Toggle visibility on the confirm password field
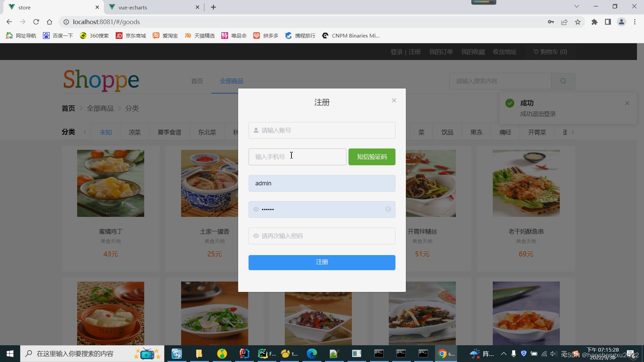644x362 pixels. (256, 236)
